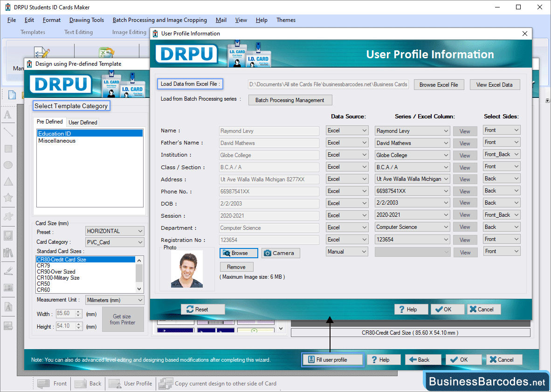
Task: Select the Symbol puzzle tool
Action: [x=8, y=216]
